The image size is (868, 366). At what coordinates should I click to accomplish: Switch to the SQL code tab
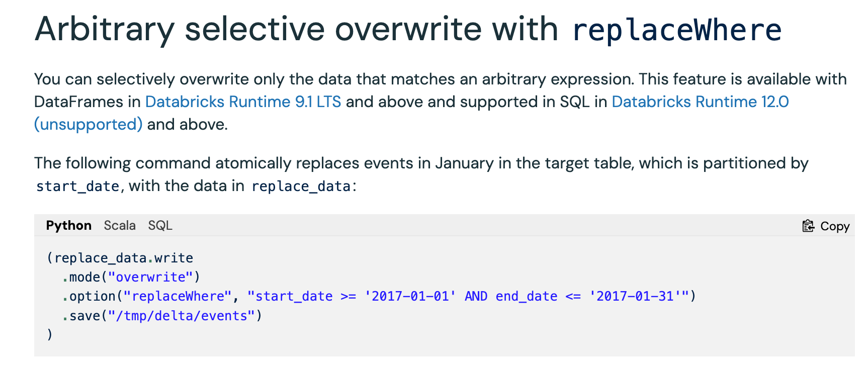tap(160, 225)
